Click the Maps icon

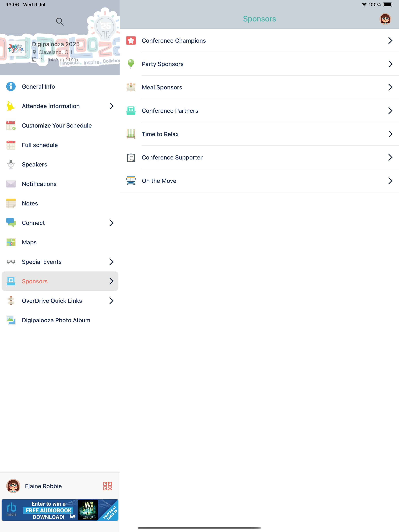coord(11,242)
